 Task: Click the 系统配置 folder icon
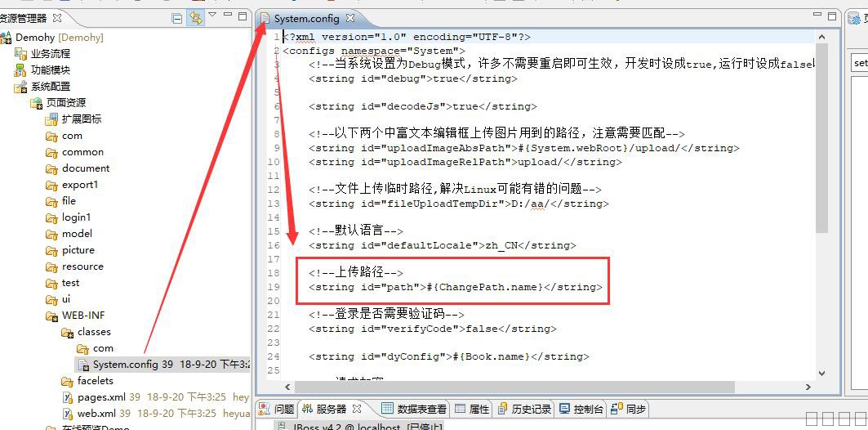click(x=20, y=87)
